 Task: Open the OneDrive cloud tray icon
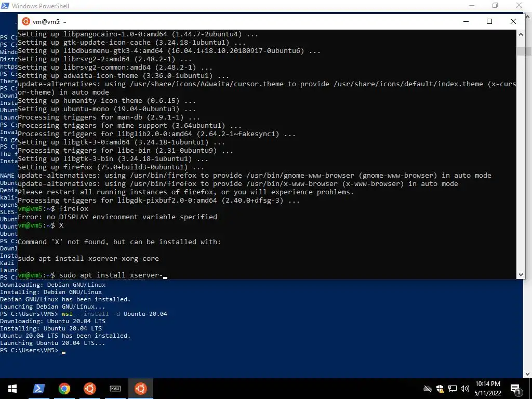[x=428, y=389]
